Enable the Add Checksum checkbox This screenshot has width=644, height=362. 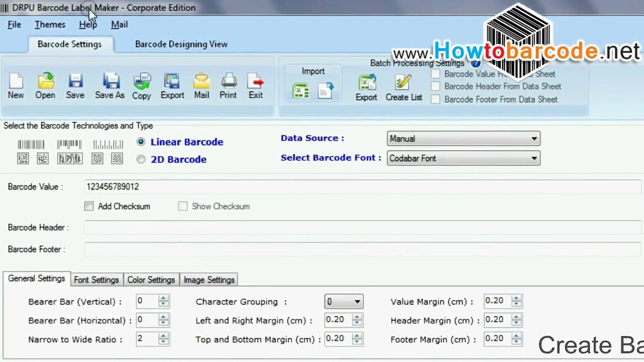coord(89,206)
